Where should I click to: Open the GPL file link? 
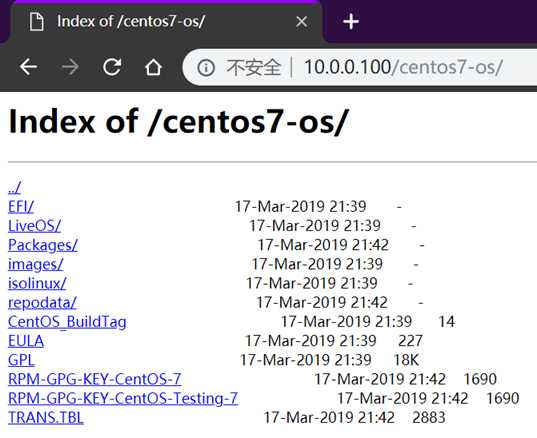point(21,360)
